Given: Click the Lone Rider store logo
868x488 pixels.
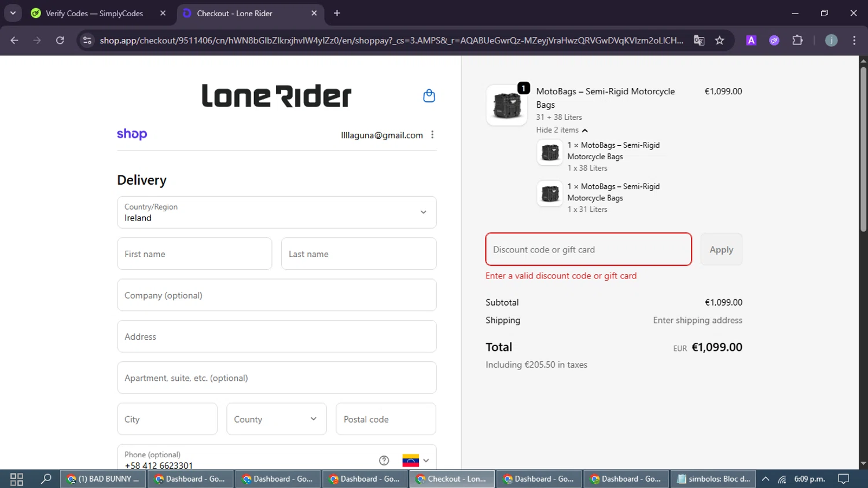Looking at the screenshot, I should pyautogui.click(x=277, y=96).
